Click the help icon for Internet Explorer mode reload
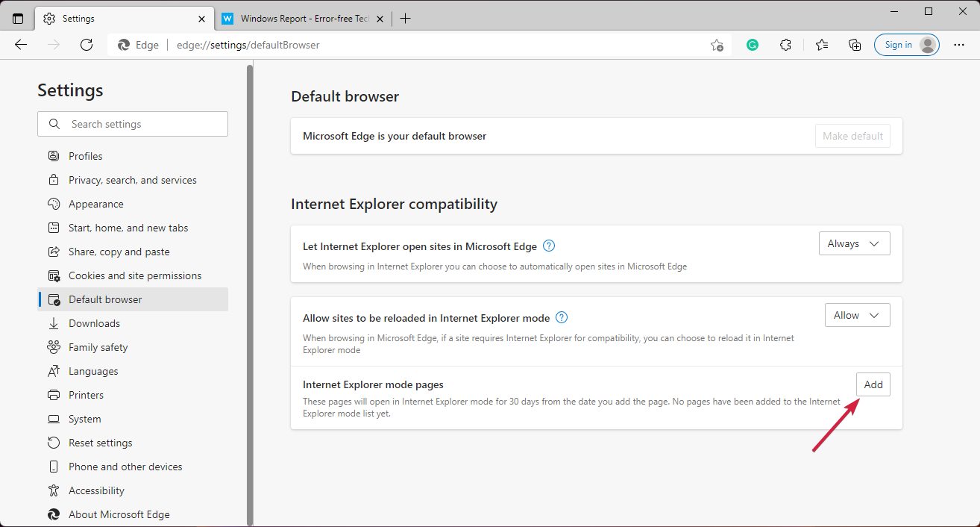This screenshot has height=527, width=980. [561, 317]
